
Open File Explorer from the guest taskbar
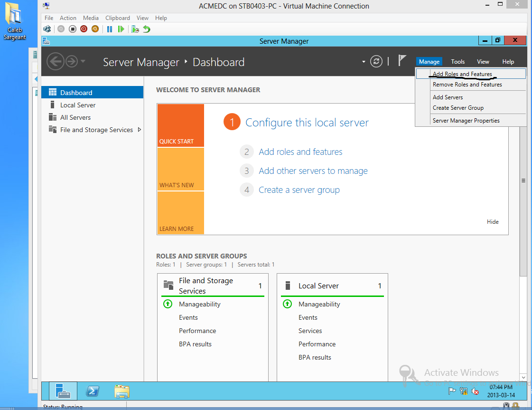tap(122, 391)
